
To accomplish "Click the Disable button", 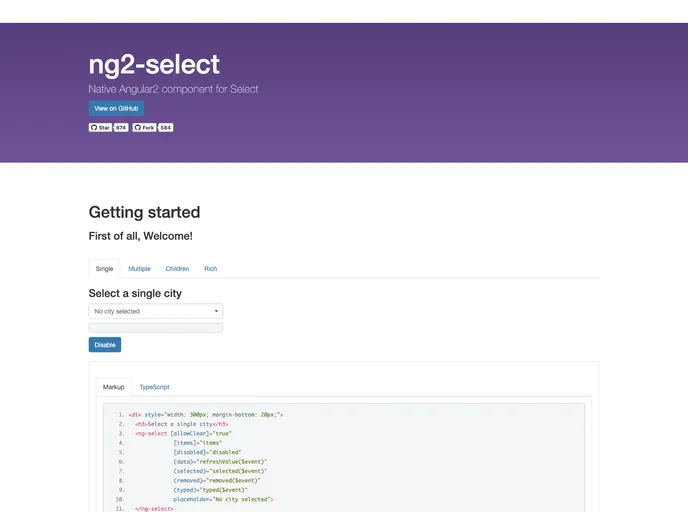I will [105, 345].
